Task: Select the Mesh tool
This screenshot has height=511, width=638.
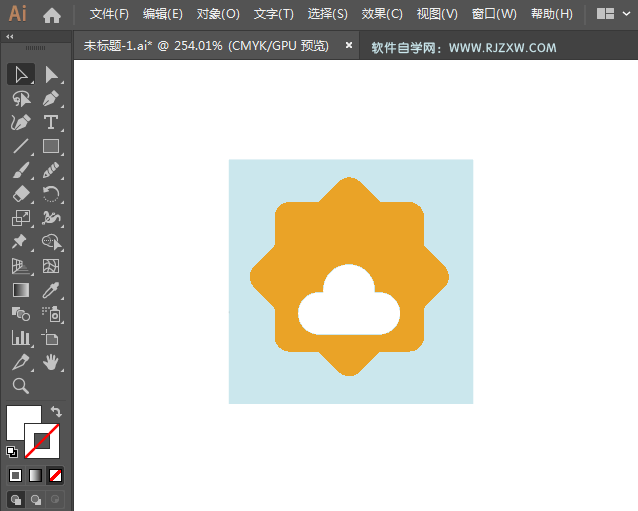Action: point(51,266)
